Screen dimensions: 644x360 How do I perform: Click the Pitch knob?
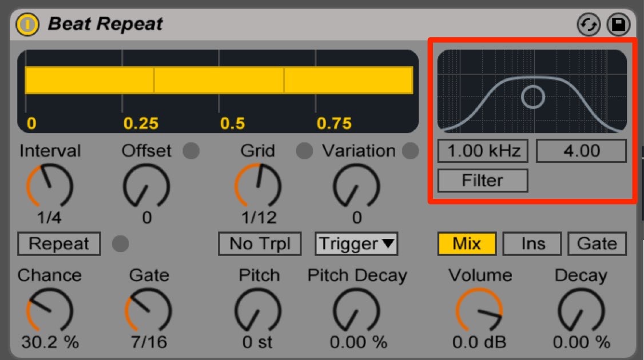(x=258, y=310)
